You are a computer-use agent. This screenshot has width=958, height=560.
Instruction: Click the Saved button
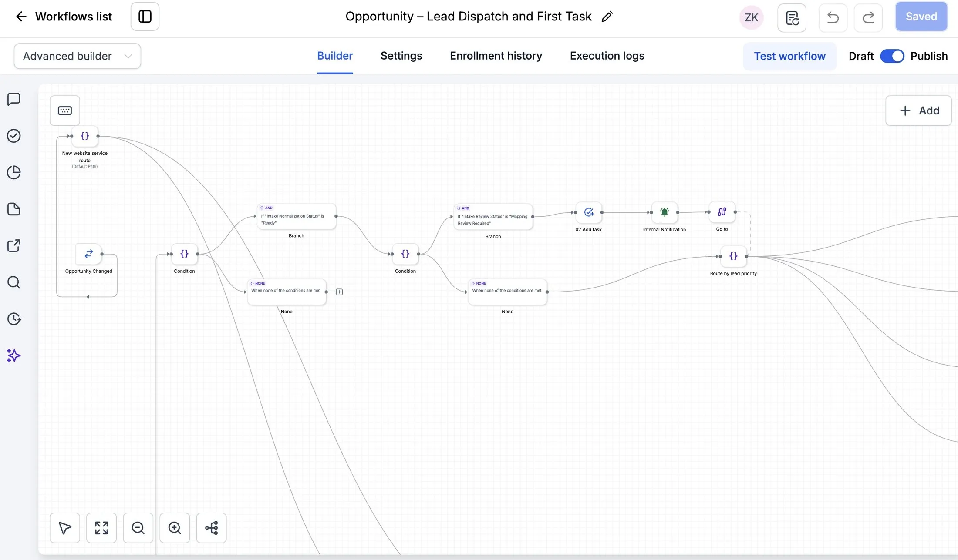click(921, 17)
